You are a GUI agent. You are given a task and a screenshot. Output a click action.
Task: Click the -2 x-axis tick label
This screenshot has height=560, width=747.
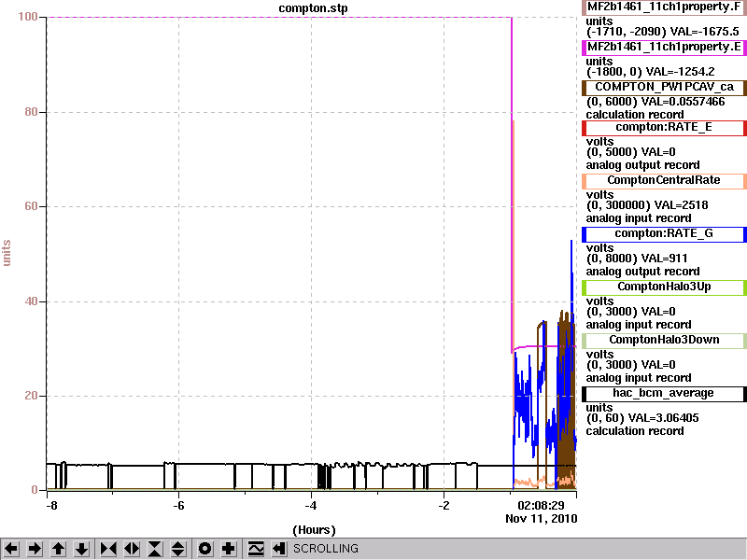pyautogui.click(x=444, y=505)
